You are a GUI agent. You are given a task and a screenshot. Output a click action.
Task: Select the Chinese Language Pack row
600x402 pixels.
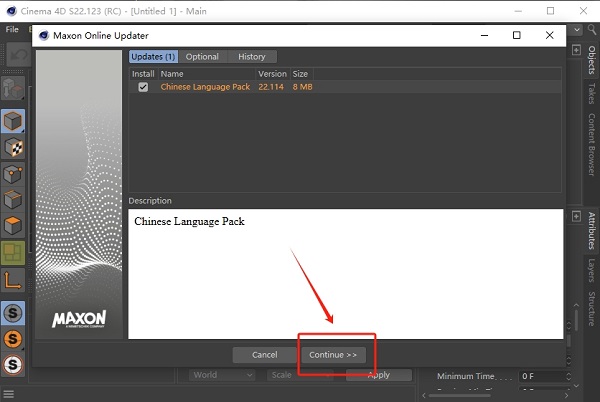point(205,88)
